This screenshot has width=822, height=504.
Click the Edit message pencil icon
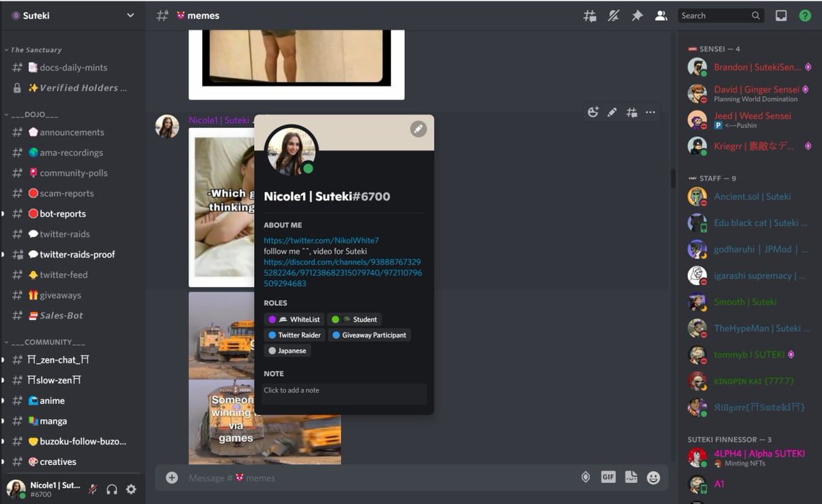[x=612, y=112]
